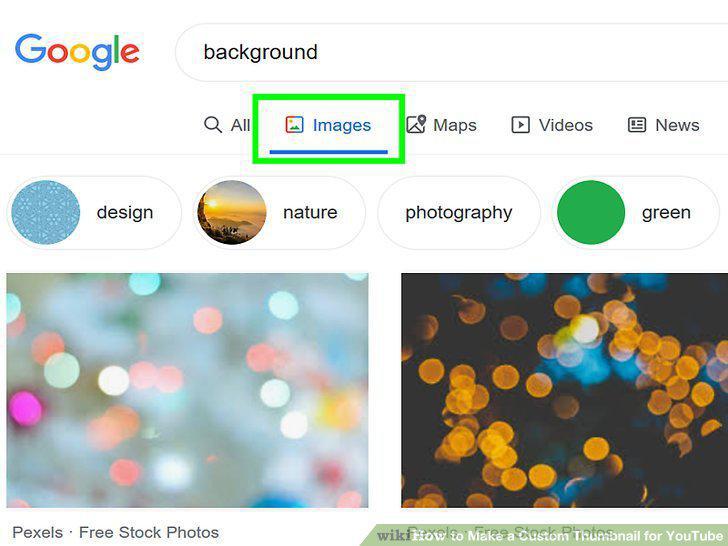Click the sunset nature chip thumbnail
This screenshot has width=728, height=546.
232,212
